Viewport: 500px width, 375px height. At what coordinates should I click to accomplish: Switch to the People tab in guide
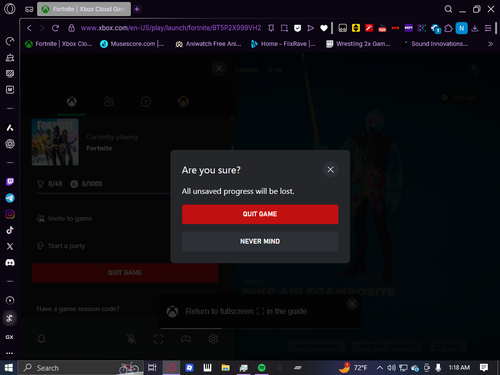(109, 102)
